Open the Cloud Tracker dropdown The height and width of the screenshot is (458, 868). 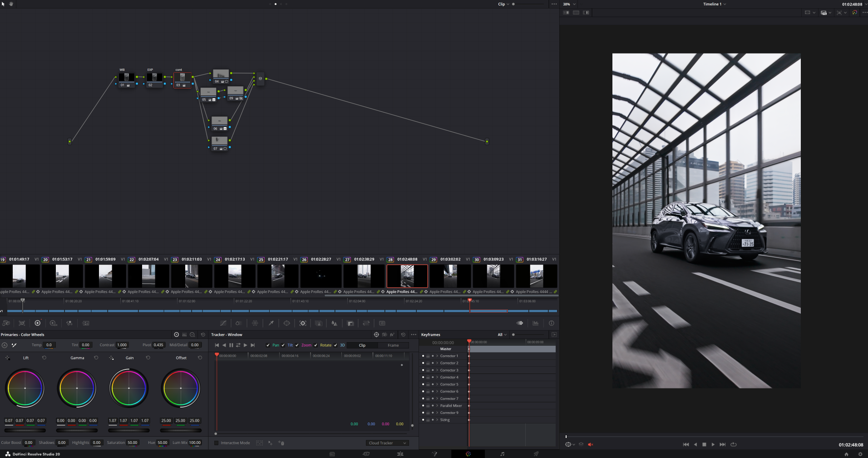tap(387, 443)
